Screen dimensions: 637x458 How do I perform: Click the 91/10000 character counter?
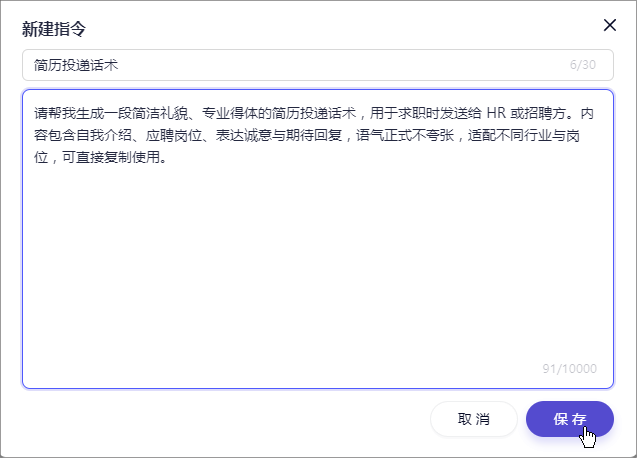tap(570, 369)
